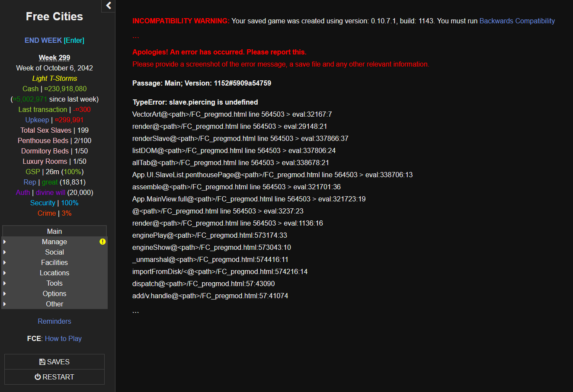
Task: Expand the Facilities menu arrow
Action: coord(5,262)
